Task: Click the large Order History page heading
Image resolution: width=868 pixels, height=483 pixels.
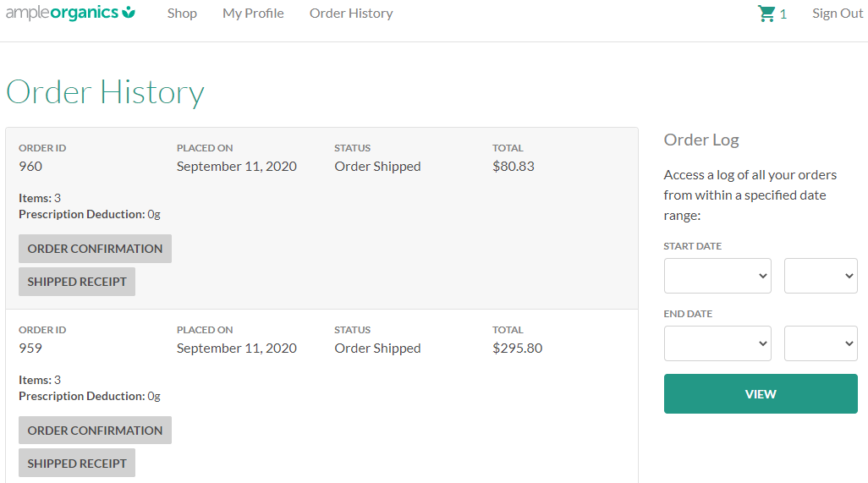Action: 105,92
